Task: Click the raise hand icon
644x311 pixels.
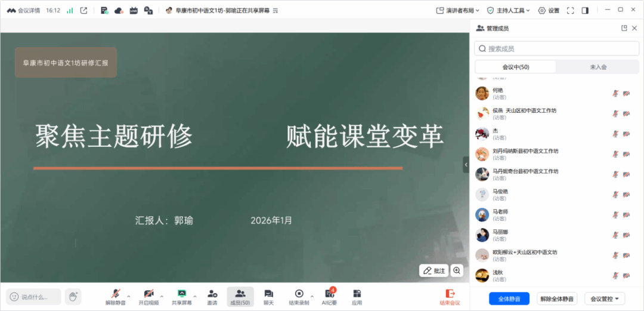Action: [73, 297]
